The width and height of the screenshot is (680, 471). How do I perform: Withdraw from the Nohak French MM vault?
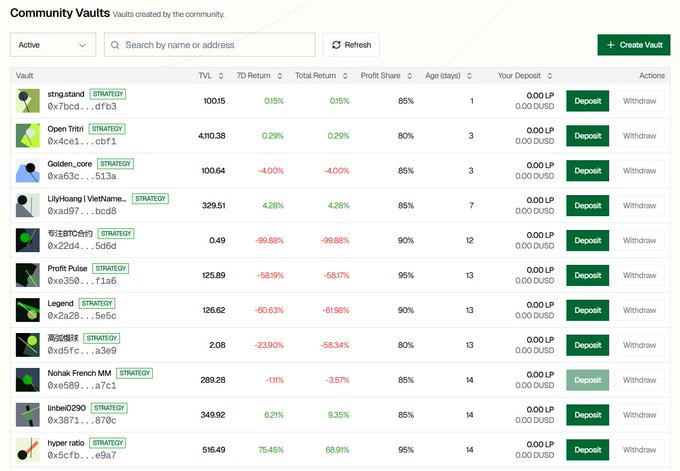pyautogui.click(x=639, y=380)
